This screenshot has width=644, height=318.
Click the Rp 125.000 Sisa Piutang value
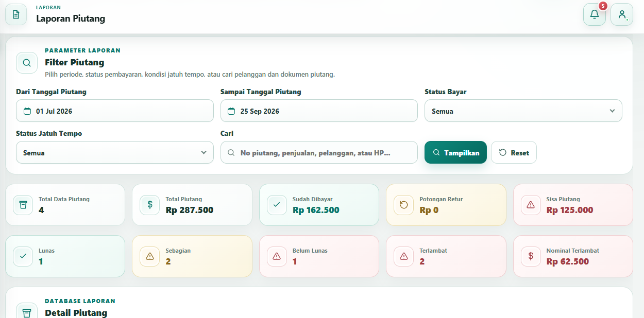click(570, 210)
